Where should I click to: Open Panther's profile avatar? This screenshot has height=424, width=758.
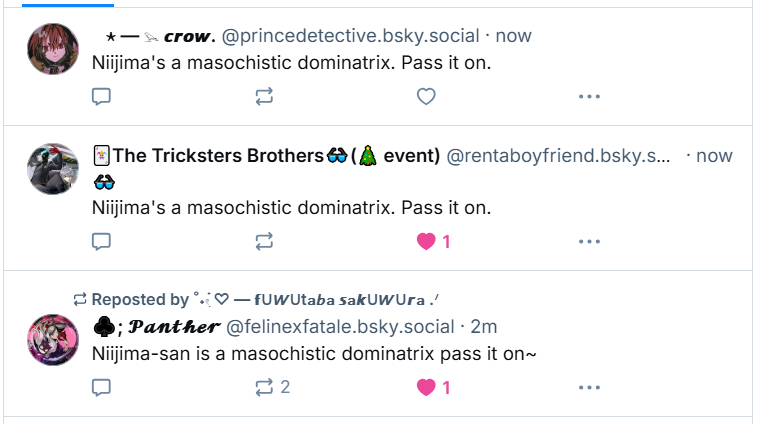53,339
